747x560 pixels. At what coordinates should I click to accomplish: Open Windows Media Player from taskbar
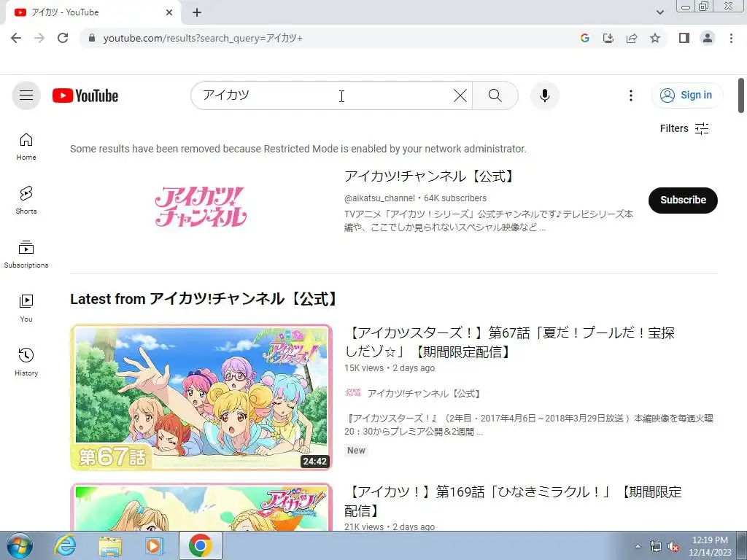pos(154,545)
